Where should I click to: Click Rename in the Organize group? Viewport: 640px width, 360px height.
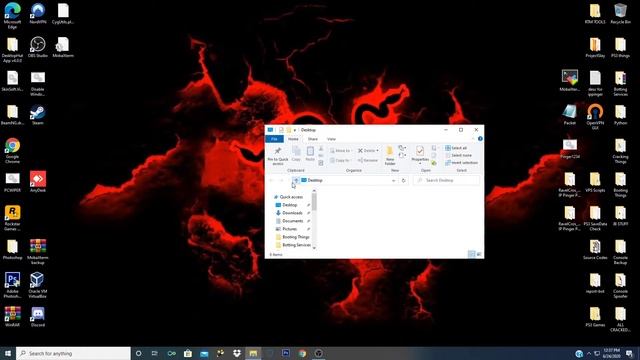(368, 160)
